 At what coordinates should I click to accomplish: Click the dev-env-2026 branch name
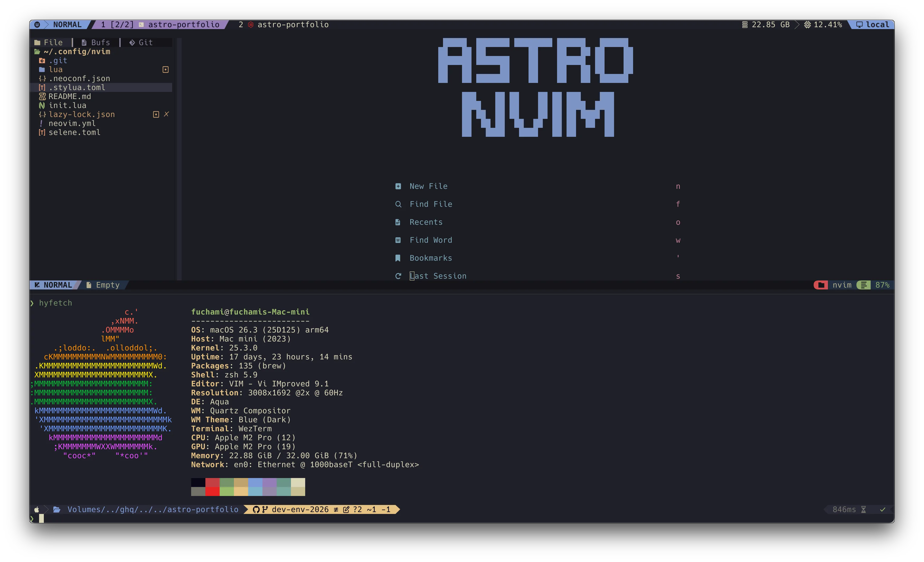[x=300, y=509]
